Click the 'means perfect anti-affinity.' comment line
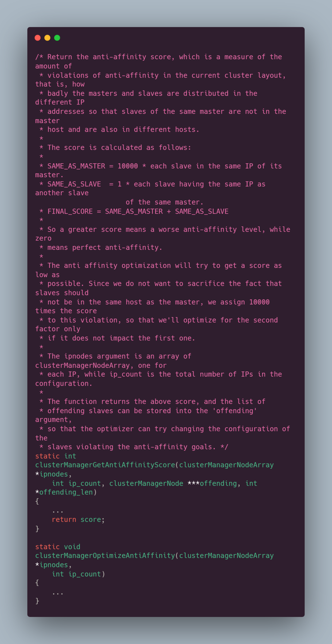 click(x=105, y=247)
